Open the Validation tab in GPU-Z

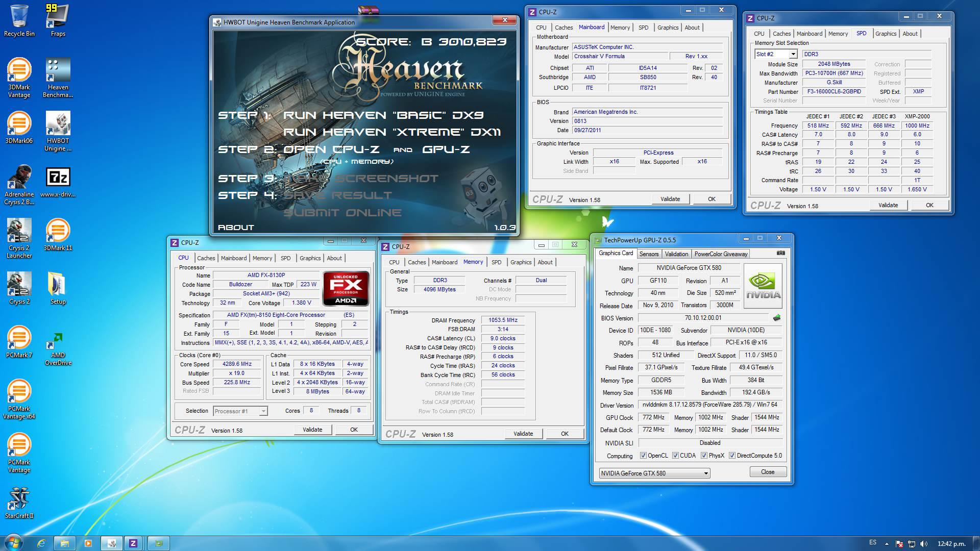tap(676, 254)
